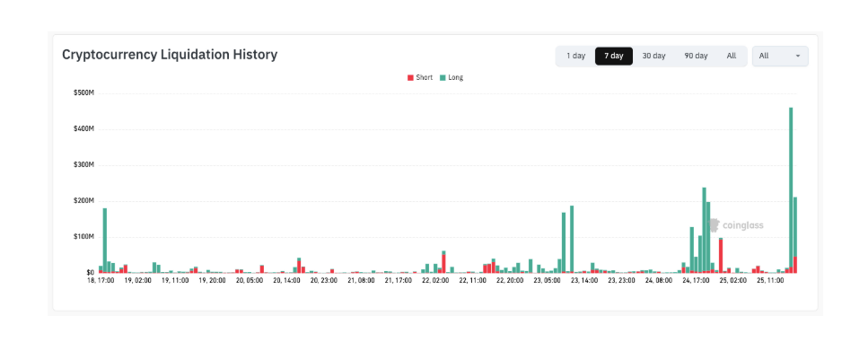Screen dimensions: 868x342
Task: Click the 22, 20:00 axis label
Action: point(510,281)
